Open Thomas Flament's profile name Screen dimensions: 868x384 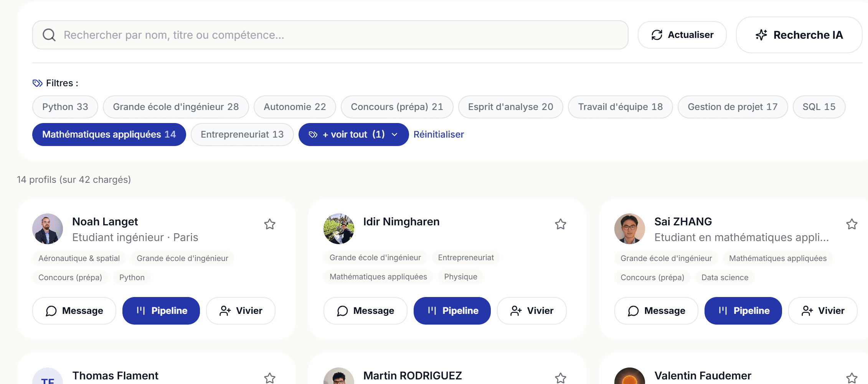click(x=116, y=376)
